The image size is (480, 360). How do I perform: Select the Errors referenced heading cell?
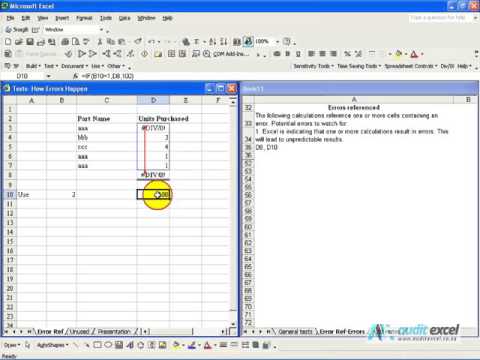pos(354,108)
